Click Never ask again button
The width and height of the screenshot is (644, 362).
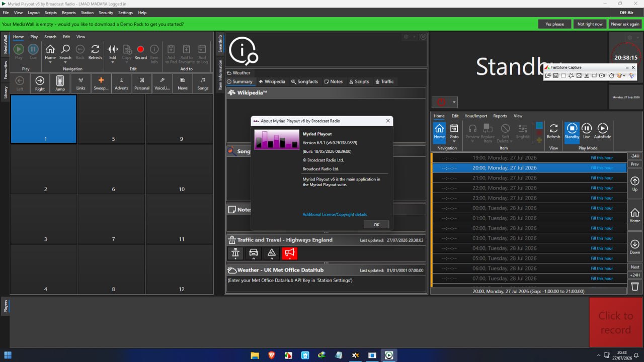625,24
